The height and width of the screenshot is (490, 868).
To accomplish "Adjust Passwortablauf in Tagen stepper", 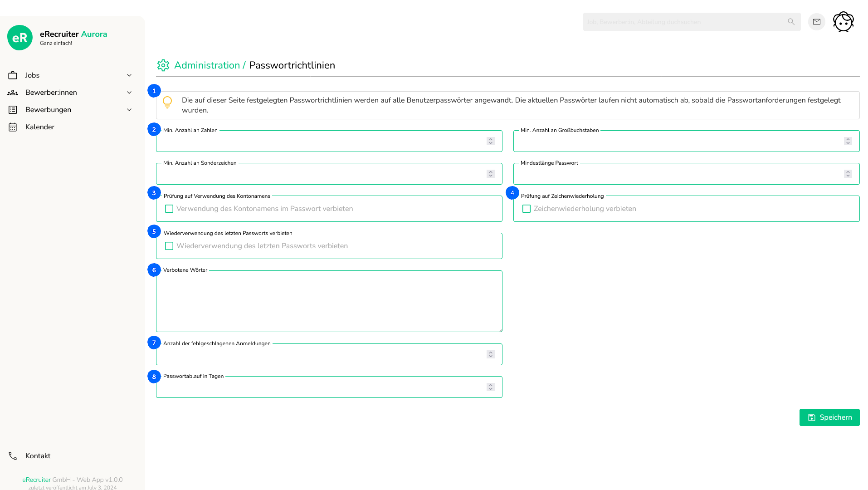I will (x=491, y=387).
